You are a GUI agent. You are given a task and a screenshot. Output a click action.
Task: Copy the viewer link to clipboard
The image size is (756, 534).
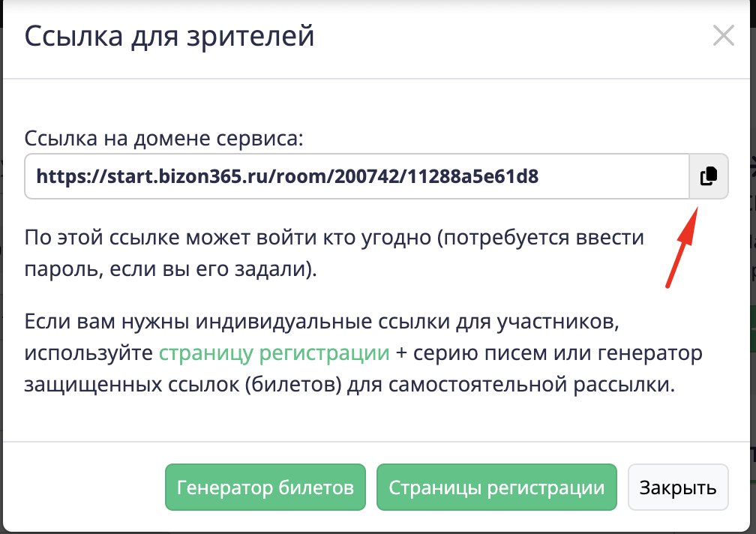(x=708, y=176)
